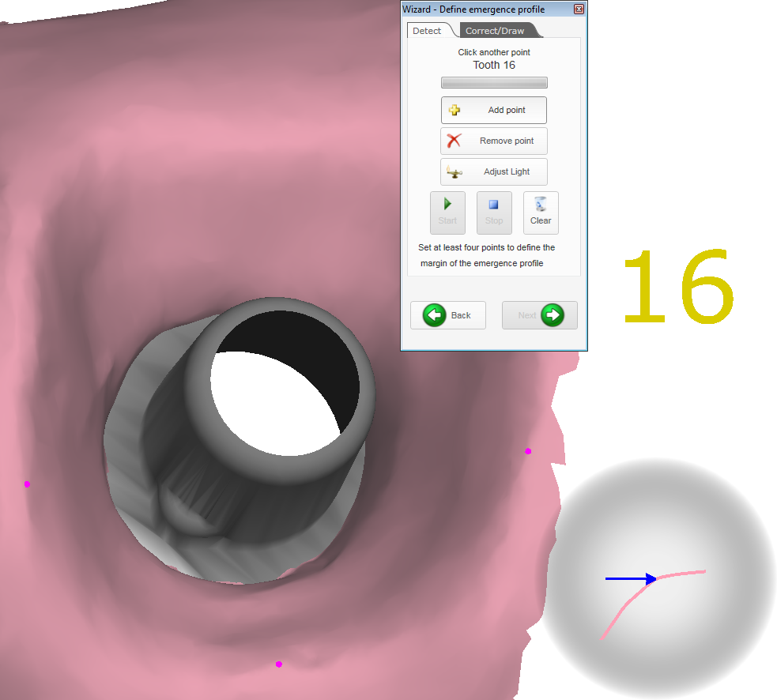Select the magenta margin point at the bottom of the gingiva
The image size is (777, 700).
pos(279,664)
